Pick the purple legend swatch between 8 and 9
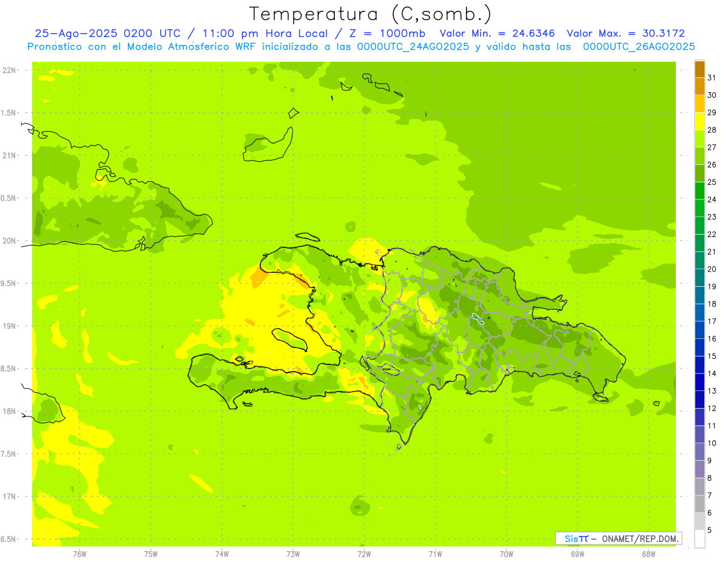 (699, 469)
